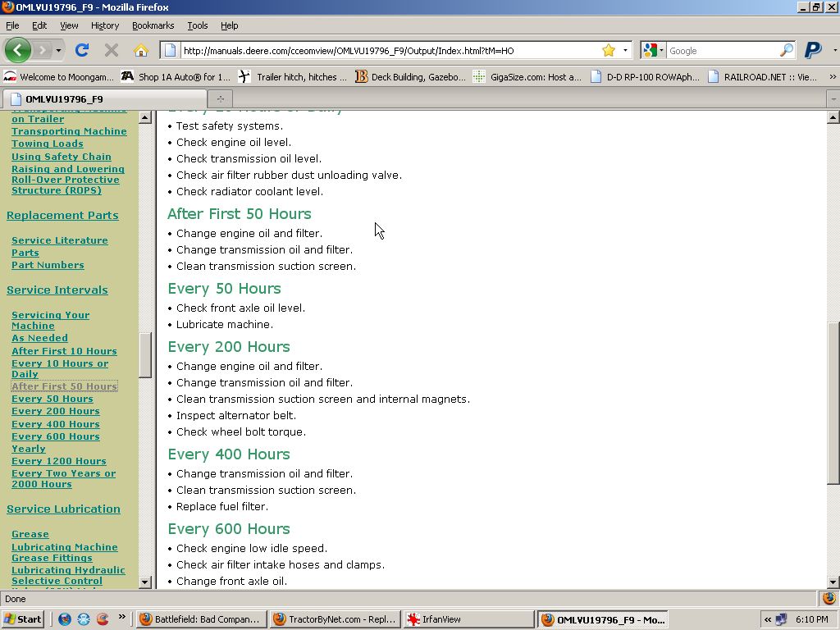This screenshot has height=630, width=840.
Task: Click the search magnifier icon
Action: [787, 50]
